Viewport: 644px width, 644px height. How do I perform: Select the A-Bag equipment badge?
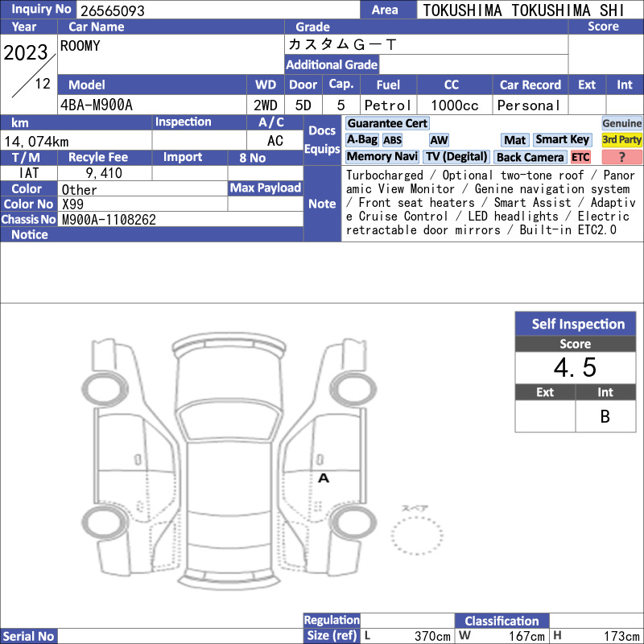click(x=361, y=139)
